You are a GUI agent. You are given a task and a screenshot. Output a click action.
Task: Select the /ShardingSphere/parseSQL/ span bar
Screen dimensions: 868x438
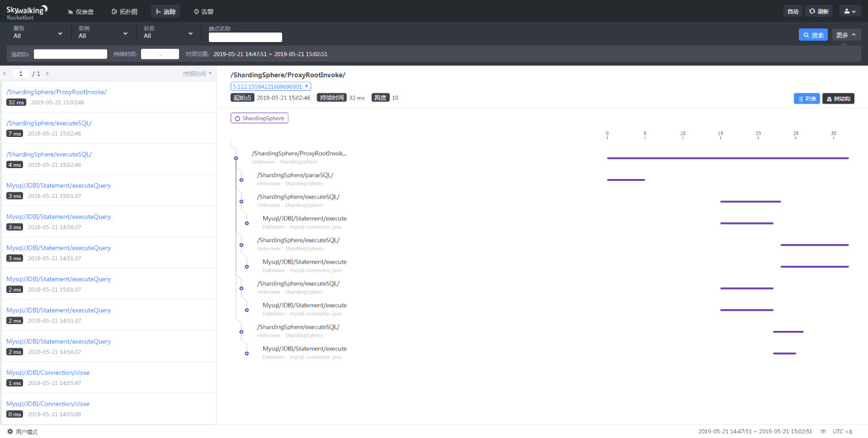click(x=626, y=180)
